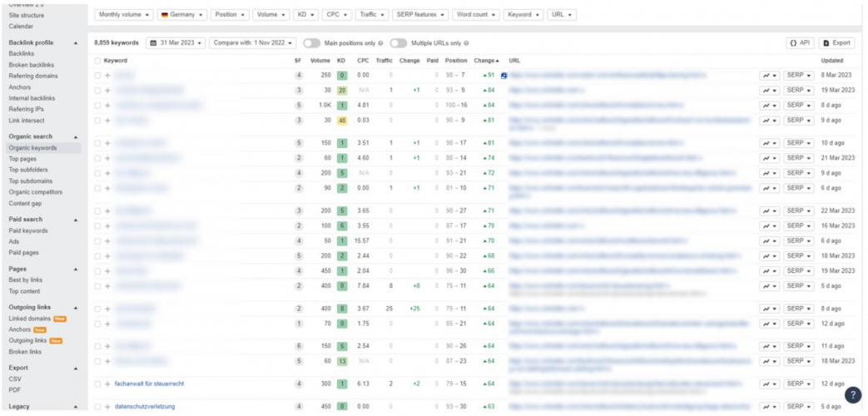
Task: Check the box for datenschutzverletzung row
Action: click(x=97, y=407)
